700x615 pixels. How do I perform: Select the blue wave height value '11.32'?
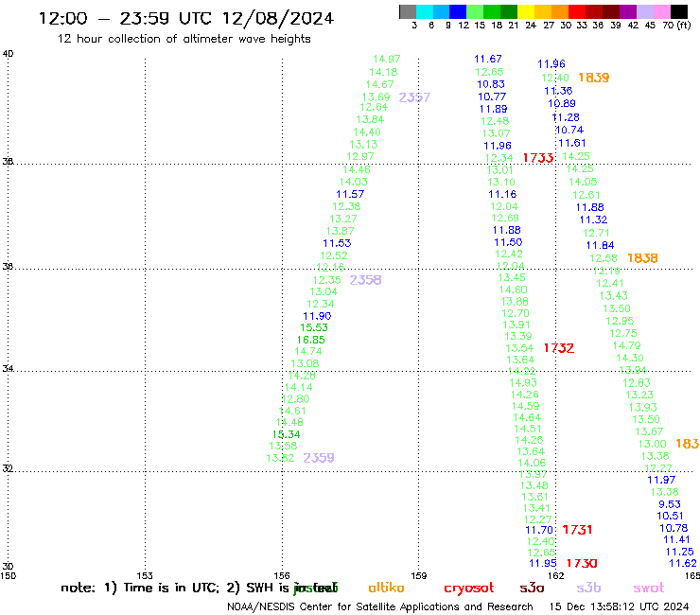593,220
